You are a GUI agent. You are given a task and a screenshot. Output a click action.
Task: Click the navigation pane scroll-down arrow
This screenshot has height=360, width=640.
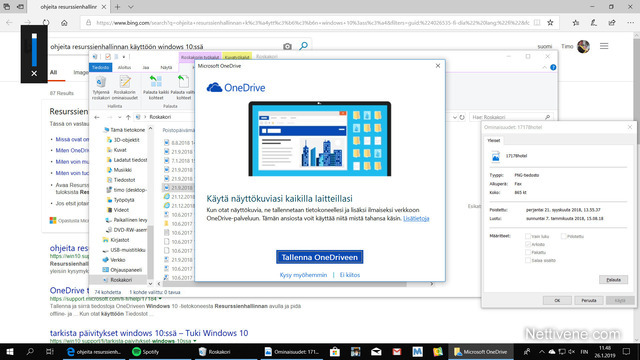(x=150, y=283)
